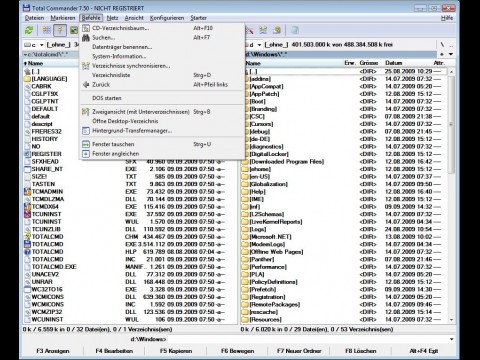Click F5 Kopieren button

pos(176,351)
